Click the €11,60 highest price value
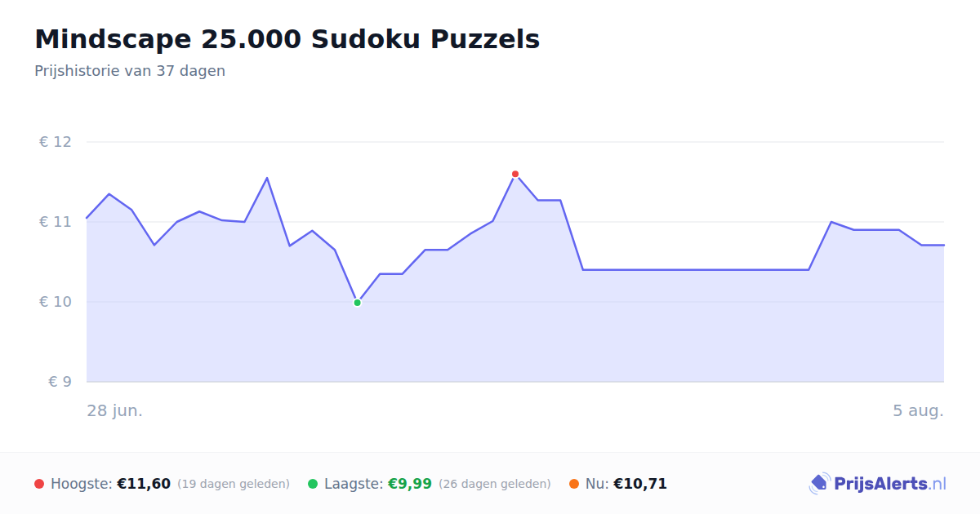 pos(144,484)
